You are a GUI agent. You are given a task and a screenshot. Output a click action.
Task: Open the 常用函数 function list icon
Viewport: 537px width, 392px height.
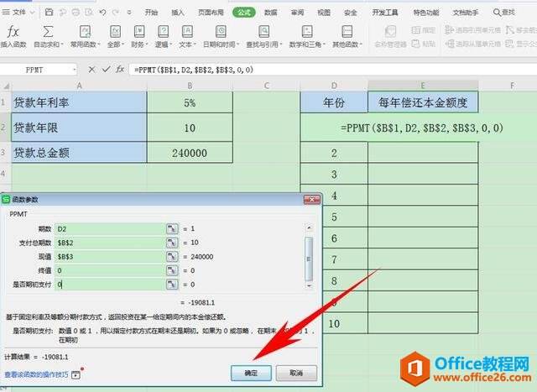[85, 32]
